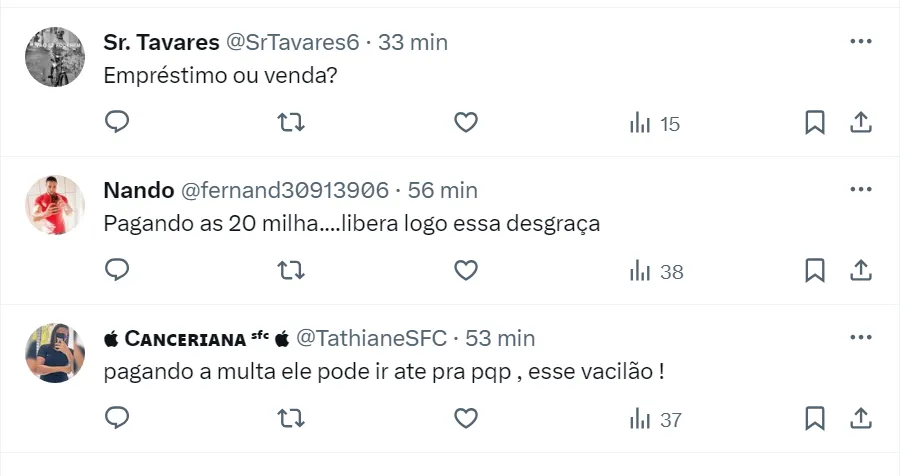Image resolution: width=905 pixels, height=476 pixels.
Task: Retweet Nando's post
Action: pyautogui.click(x=291, y=270)
